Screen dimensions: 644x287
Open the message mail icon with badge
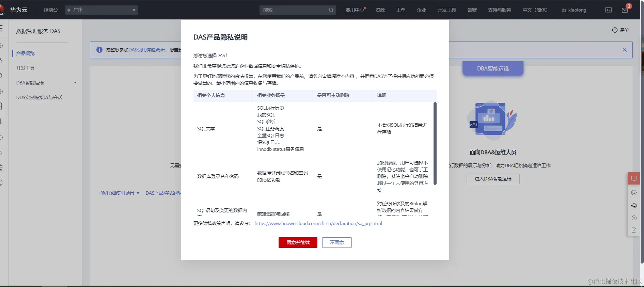[625, 10]
